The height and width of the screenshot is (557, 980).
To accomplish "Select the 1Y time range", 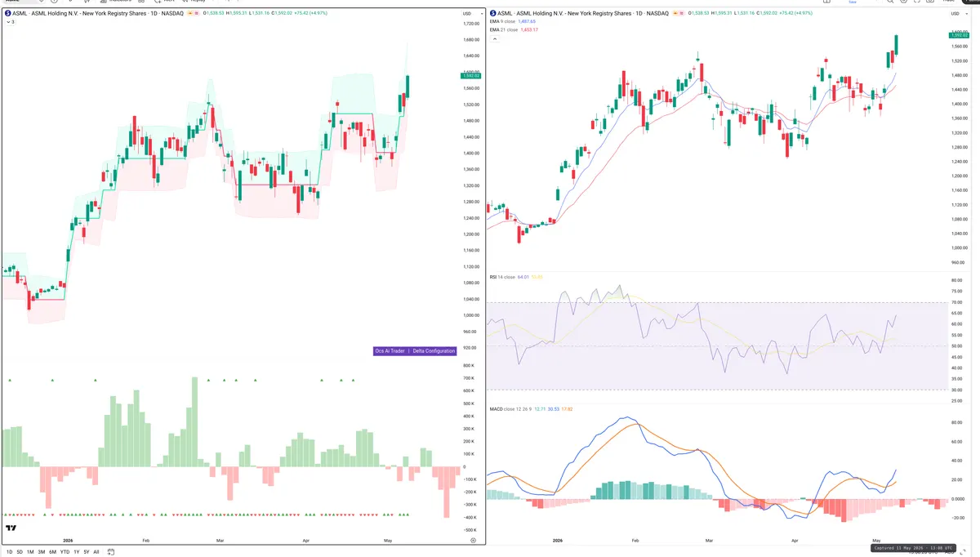I will pyautogui.click(x=77, y=552).
